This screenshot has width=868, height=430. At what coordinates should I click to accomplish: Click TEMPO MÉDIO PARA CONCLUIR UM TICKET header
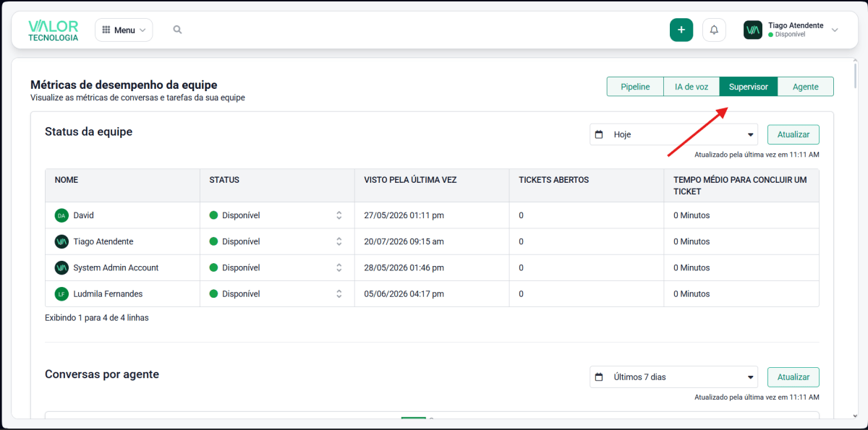coord(741,185)
